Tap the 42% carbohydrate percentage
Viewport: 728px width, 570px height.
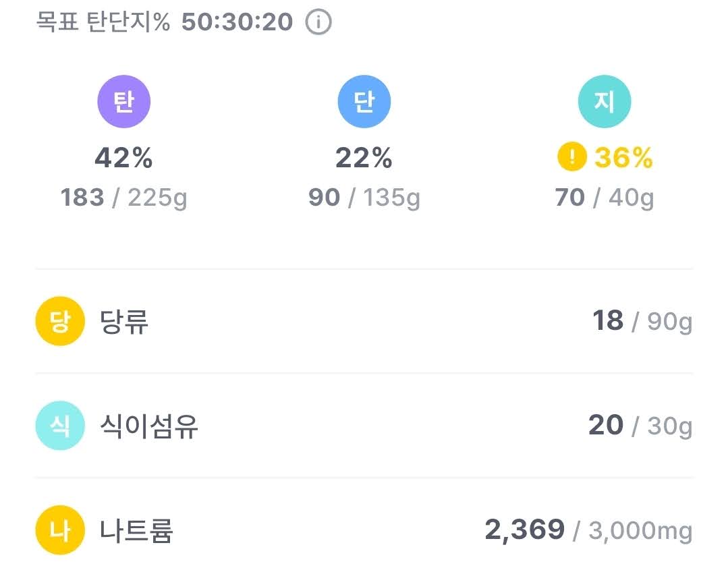point(124,158)
